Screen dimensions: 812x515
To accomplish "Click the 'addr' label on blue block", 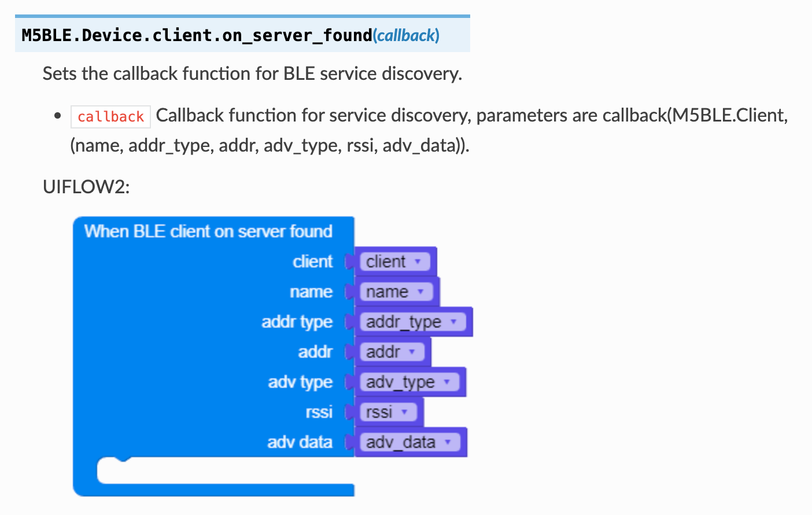I will (x=315, y=352).
